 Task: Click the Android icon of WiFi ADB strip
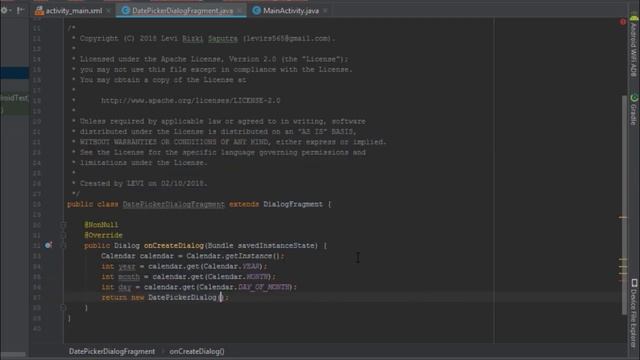click(634, 19)
